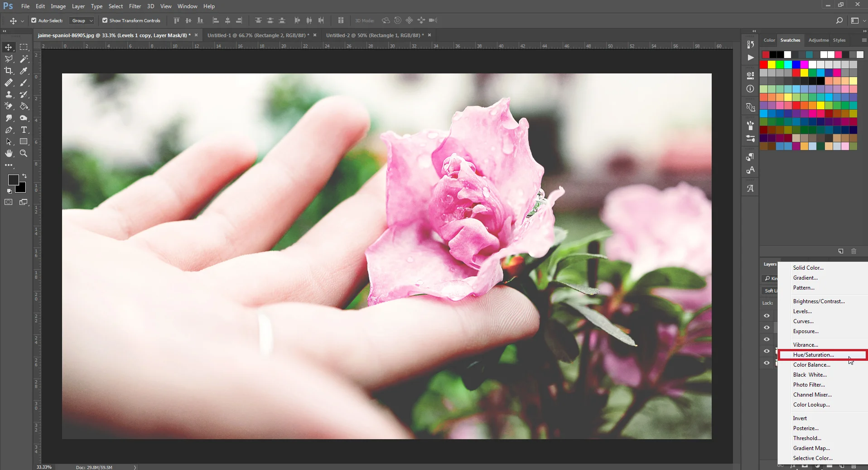Image resolution: width=868 pixels, height=470 pixels.
Task: Click the background color box
Action: (21, 188)
